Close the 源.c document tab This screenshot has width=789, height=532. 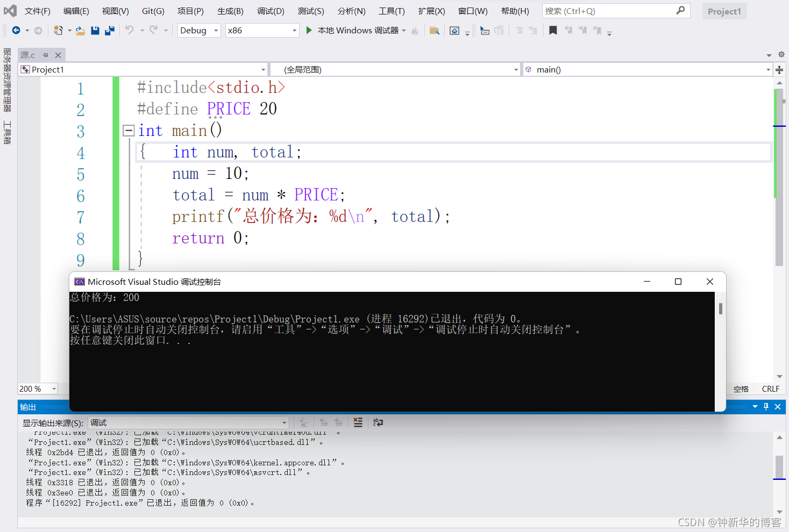click(x=58, y=55)
